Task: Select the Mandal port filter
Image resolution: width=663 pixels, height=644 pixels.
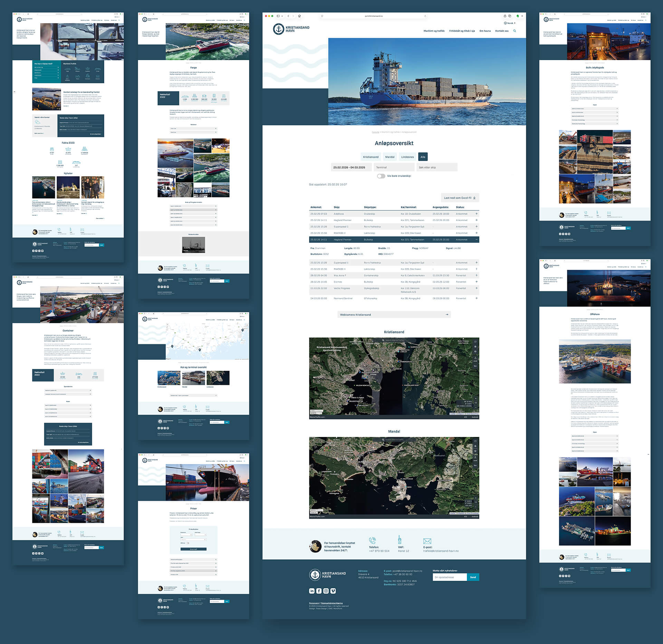Action: point(390,157)
